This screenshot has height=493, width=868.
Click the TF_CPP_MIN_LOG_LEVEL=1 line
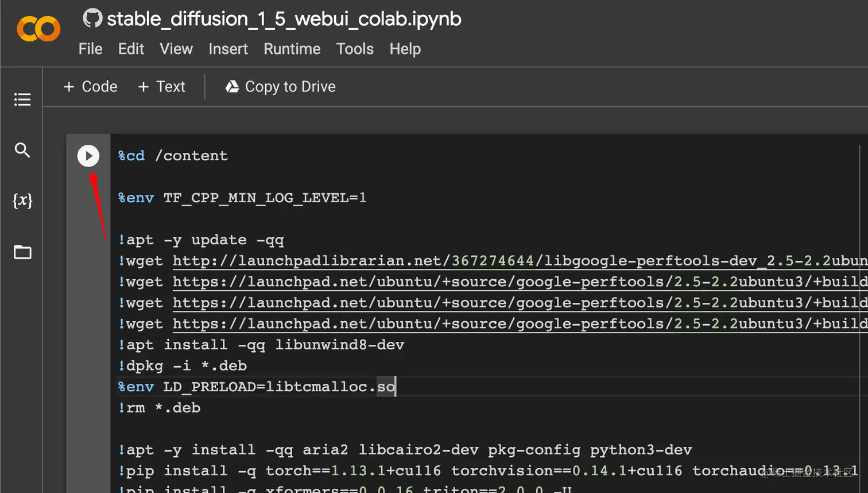point(242,198)
